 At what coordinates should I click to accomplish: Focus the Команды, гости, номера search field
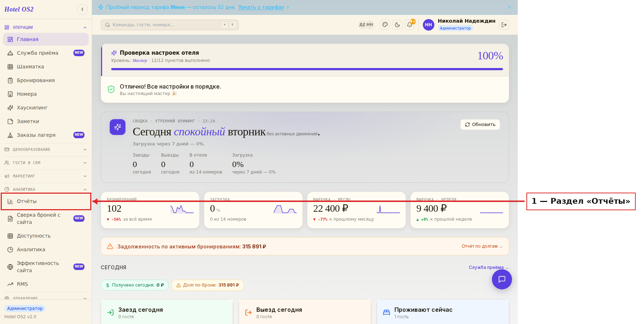pos(170,25)
